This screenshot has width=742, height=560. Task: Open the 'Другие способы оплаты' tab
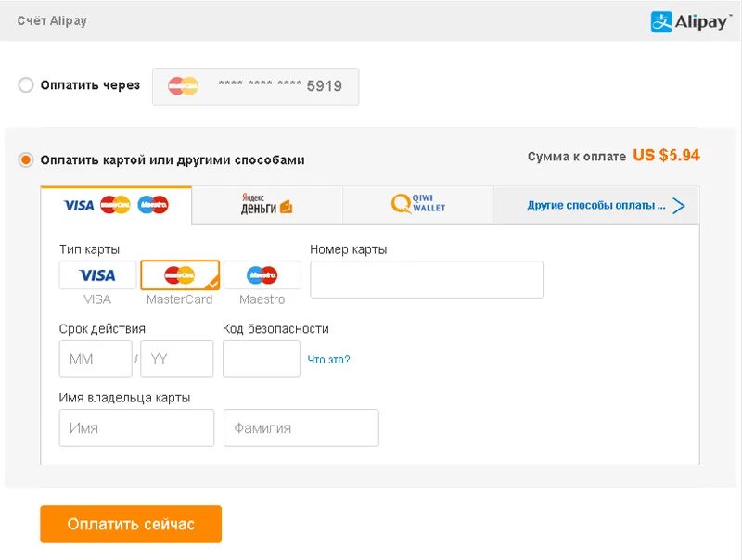pos(596,206)
